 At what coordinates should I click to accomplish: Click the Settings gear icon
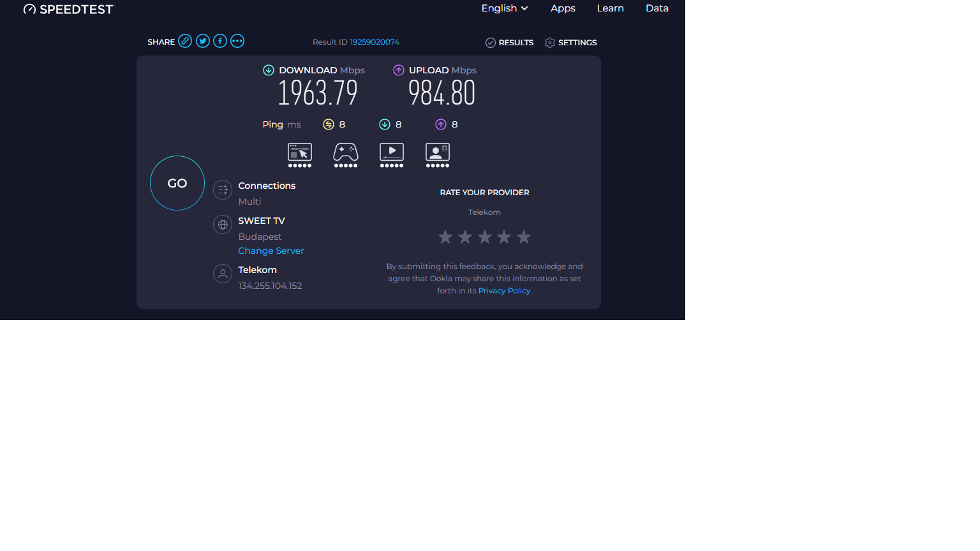(550, 43)
